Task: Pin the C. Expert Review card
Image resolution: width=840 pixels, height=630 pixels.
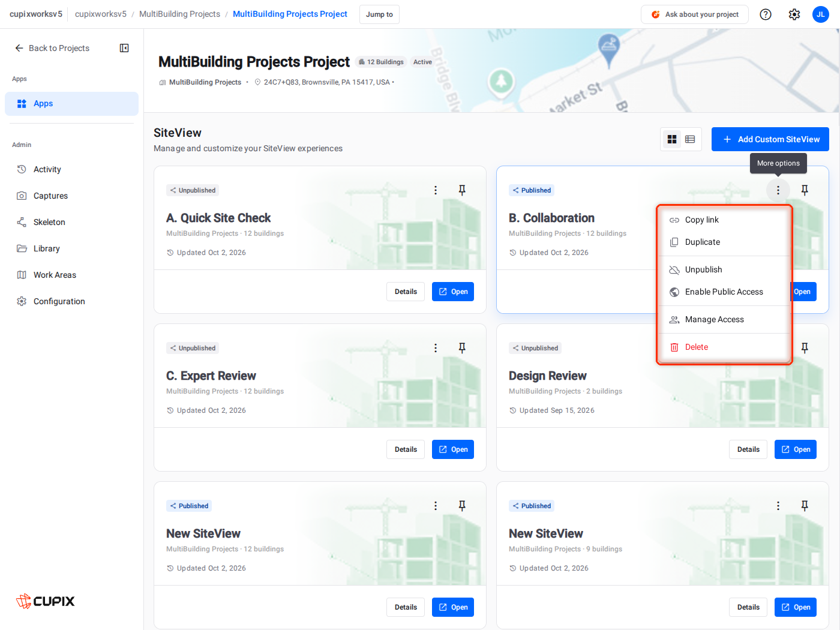Action: pyautogui.click(x=462, y=348)
